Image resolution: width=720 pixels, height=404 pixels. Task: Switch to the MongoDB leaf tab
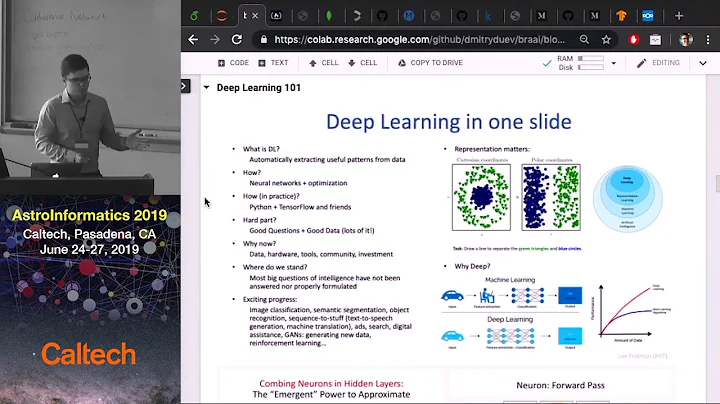329,16
